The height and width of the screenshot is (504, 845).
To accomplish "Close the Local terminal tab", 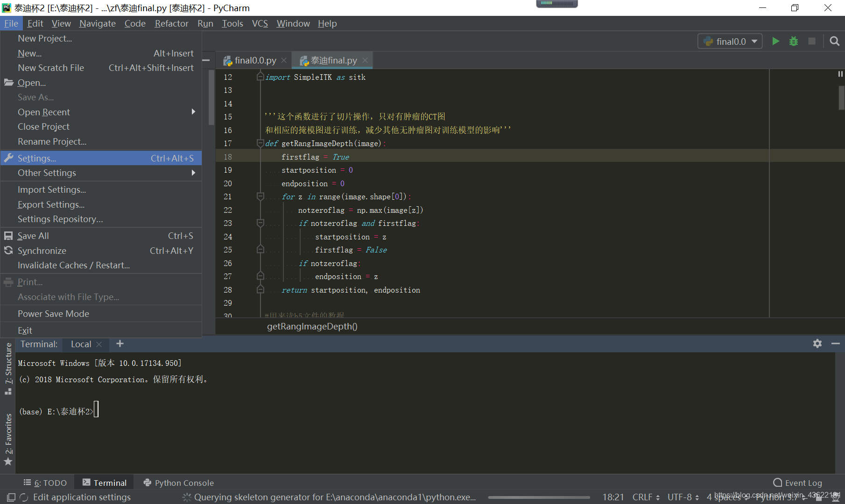I will [x=99, y=344].
